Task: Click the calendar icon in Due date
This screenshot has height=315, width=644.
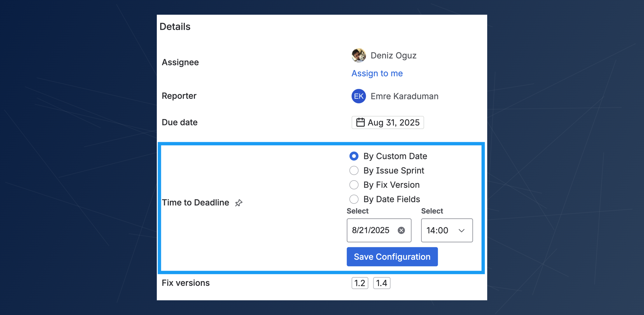Action: tap(360, 122)
